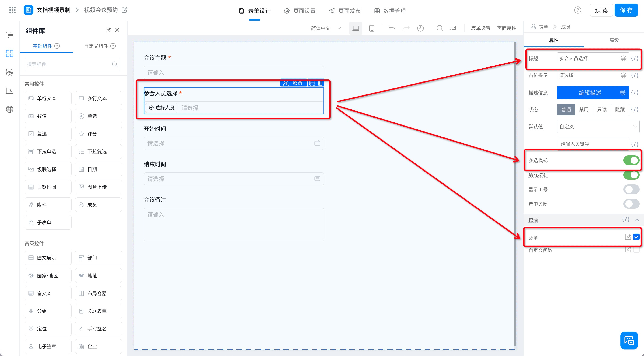Select the 手写签名 component
Screen dimensions: 644x356
(x=98, y=329)
